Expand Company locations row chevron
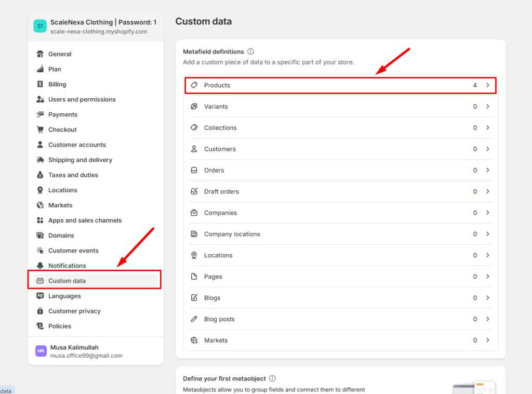Screen dimensions: 532x394 click(487, 234)
